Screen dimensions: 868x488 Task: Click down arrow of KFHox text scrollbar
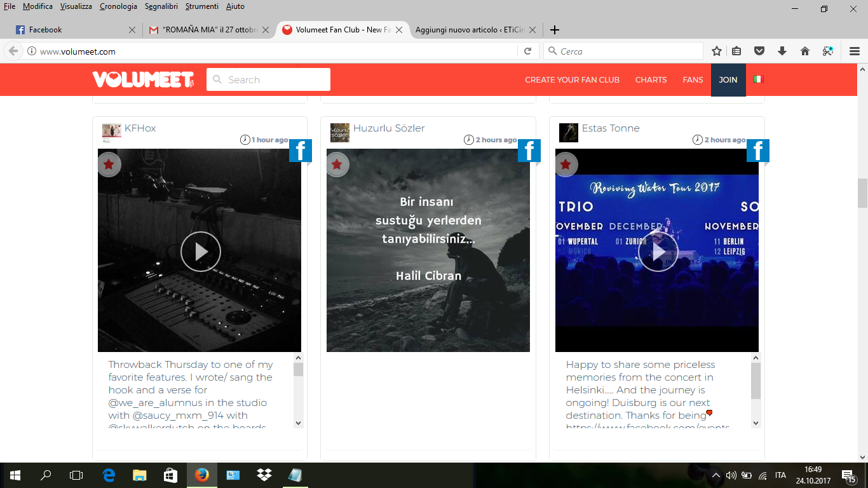[x=299, y=423]
